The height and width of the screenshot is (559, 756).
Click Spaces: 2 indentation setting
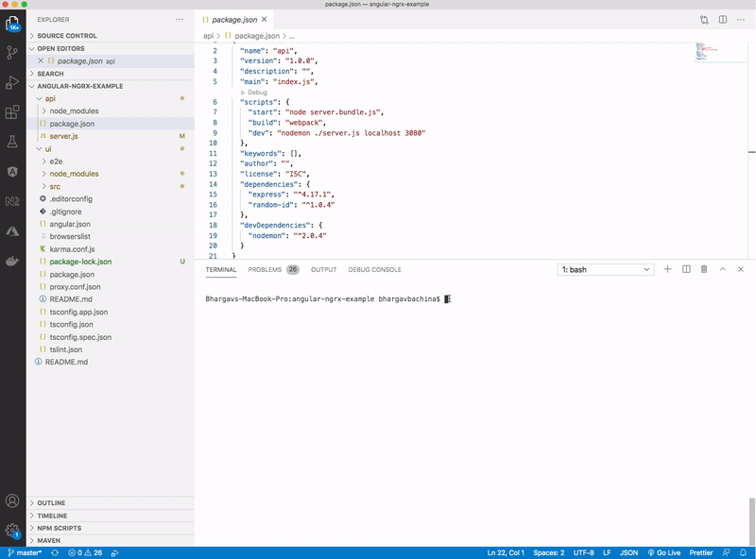pyautogui.click(x=549, y=552)
